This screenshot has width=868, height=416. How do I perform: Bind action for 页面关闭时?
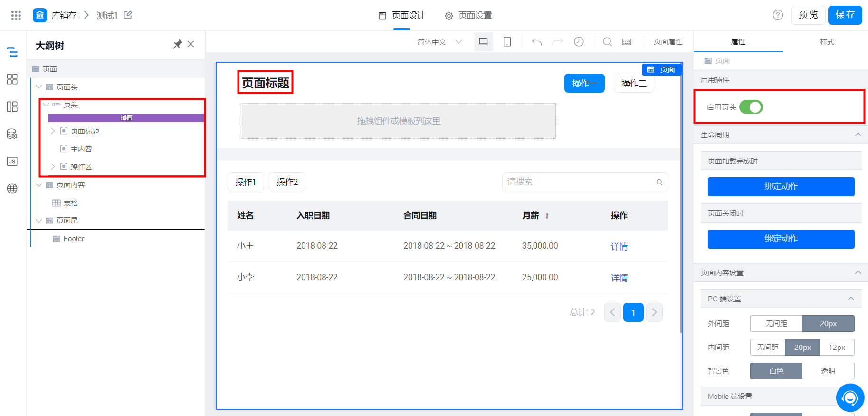click(781, 239)
